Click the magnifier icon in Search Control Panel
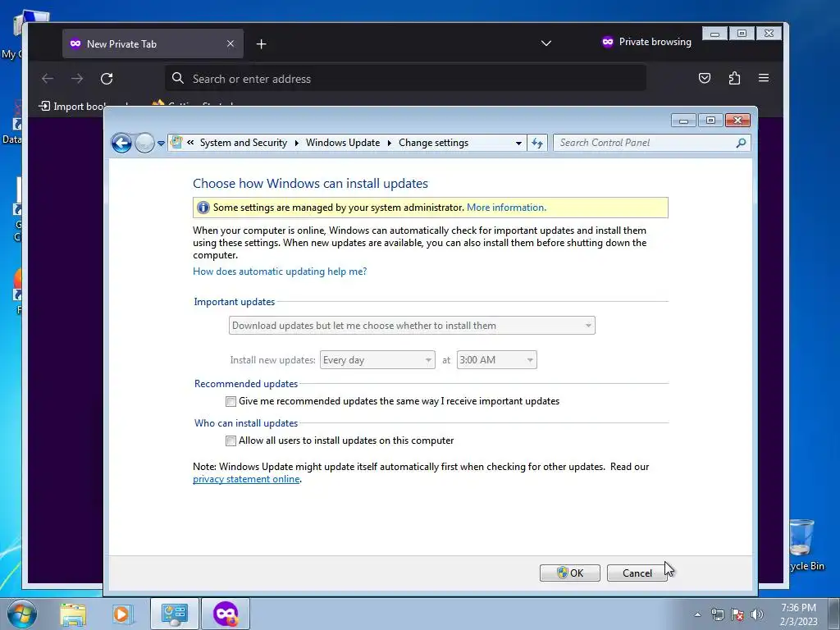Screen dimensions: 840x630 pos(741,143)
